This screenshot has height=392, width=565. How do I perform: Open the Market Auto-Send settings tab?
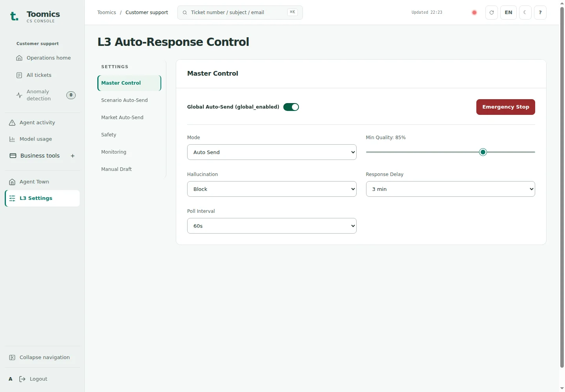click(129, 118)
